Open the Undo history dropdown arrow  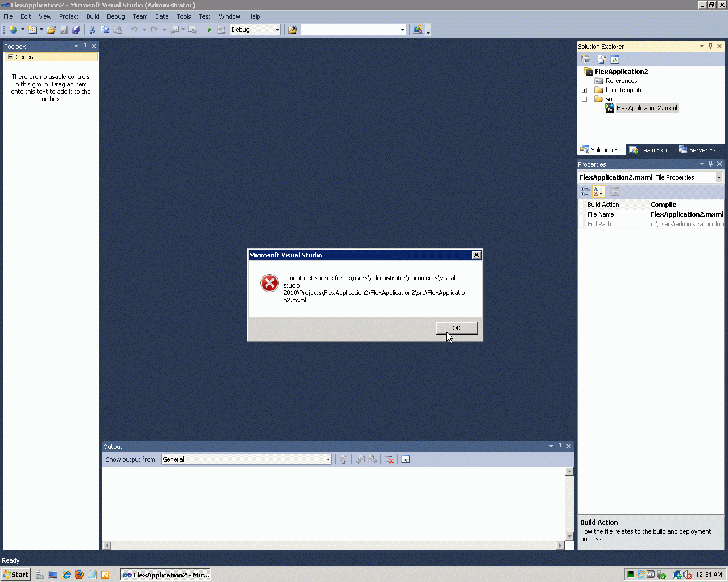pyautogui.click(x=144, y=30)
